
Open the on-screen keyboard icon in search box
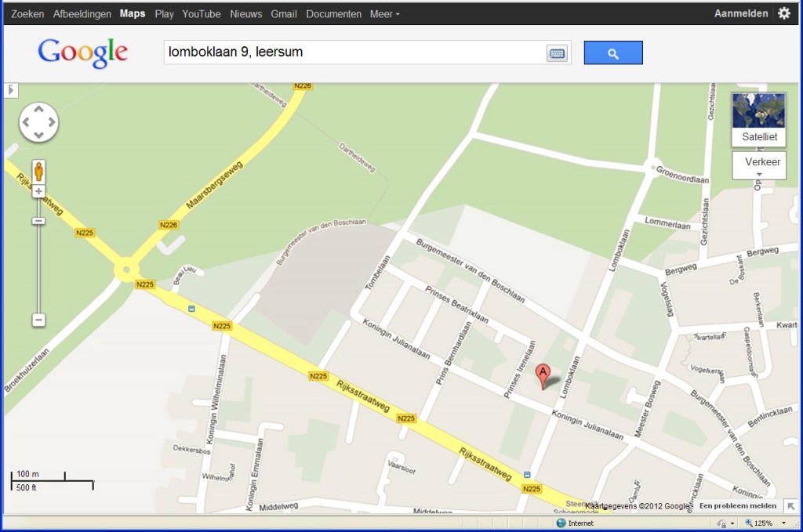point(557,53)
